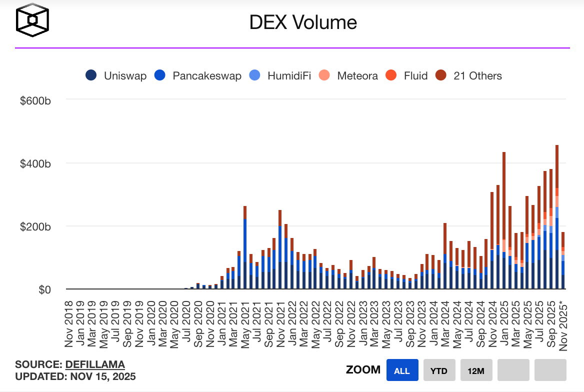Toggle HumidiFi series using its legend text

(x=289, y=76)
